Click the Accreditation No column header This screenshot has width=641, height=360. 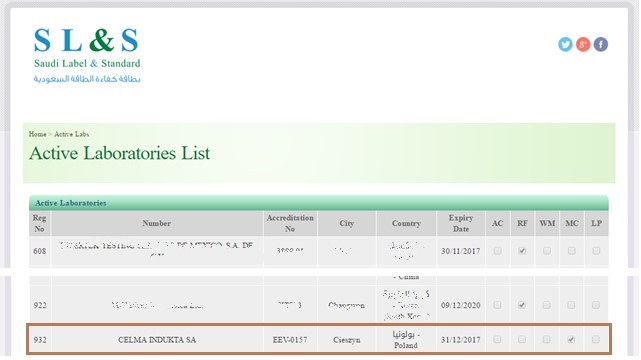pyautogui.click(x=290, y=224)
